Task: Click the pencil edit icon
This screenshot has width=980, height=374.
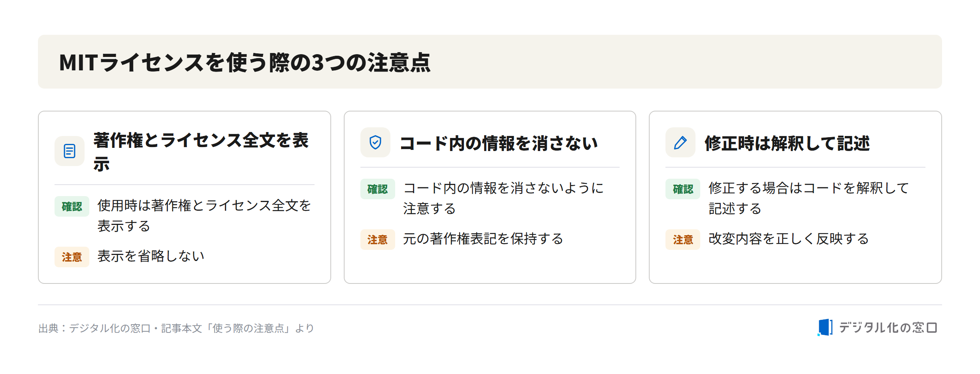Action: pyautogui.click(x=680, y=142)
